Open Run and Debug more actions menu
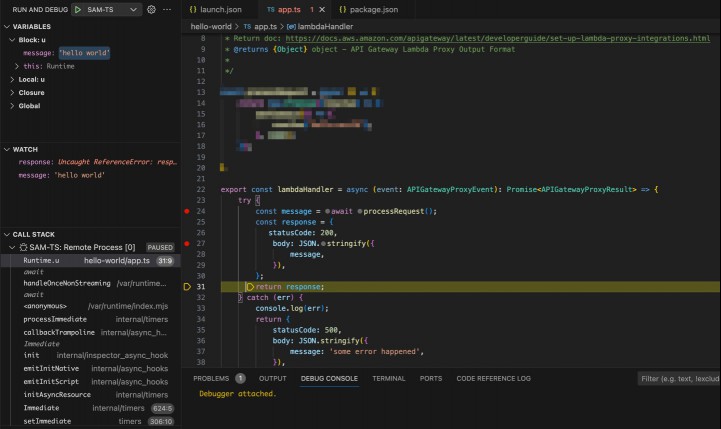This screenshot has width=721, height=429. point(167,9)
